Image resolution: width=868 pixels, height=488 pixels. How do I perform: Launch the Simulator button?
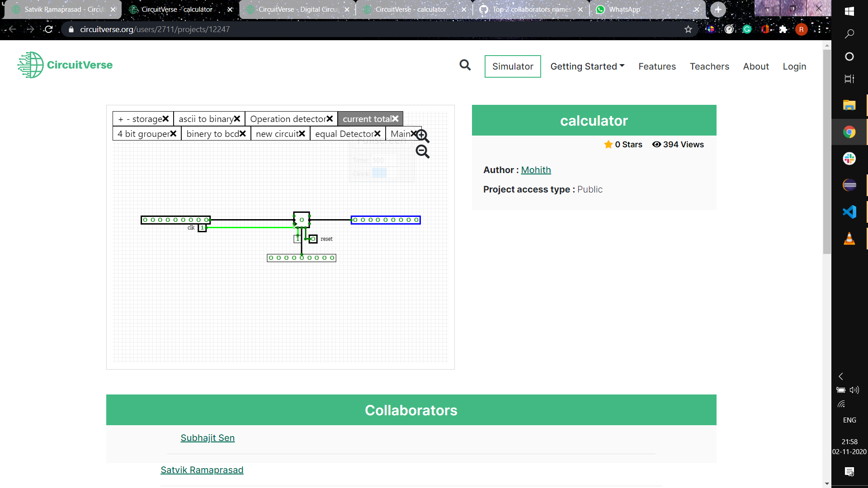click(513, 66)
